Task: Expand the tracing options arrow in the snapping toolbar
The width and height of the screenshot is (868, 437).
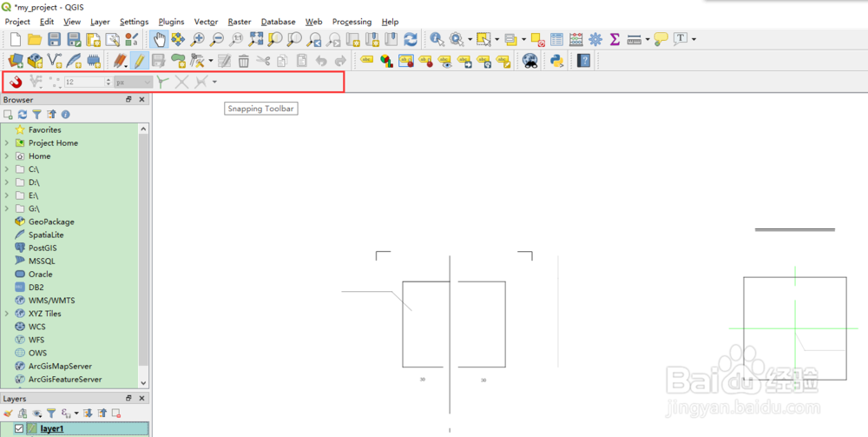Action: 214,82
